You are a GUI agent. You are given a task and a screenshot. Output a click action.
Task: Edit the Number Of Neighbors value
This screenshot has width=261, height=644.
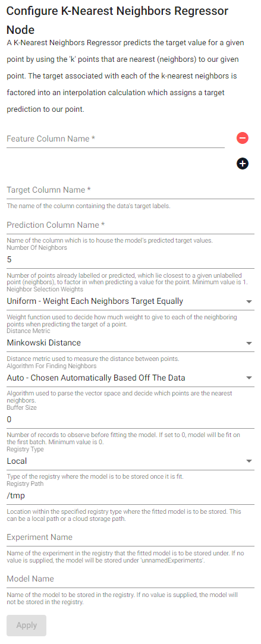(131, 260)
